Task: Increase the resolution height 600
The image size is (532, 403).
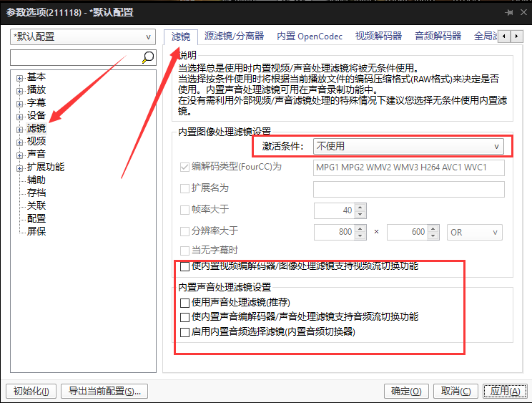Action: point(433,228)
